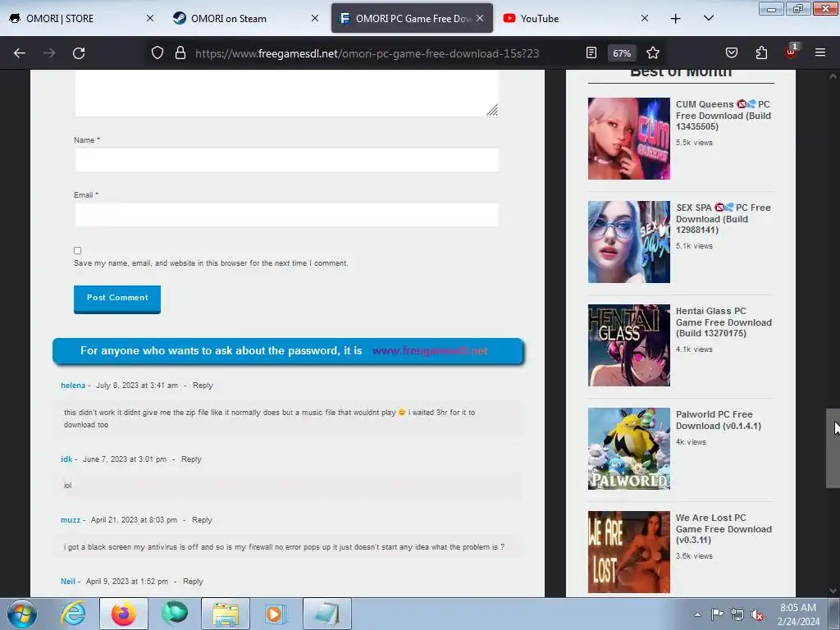The width and height of the screenshot is (840, 630).
Task: Open the Palworld PC Free Download thumbnail
Action: click(629, 449)
